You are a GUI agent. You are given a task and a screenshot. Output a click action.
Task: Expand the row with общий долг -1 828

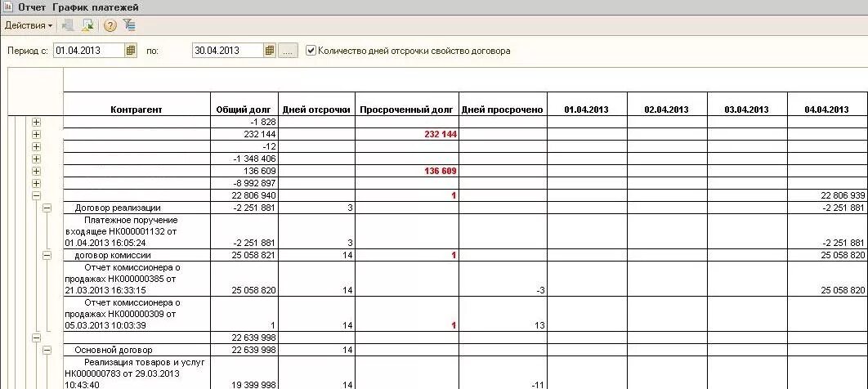point(37,123)
